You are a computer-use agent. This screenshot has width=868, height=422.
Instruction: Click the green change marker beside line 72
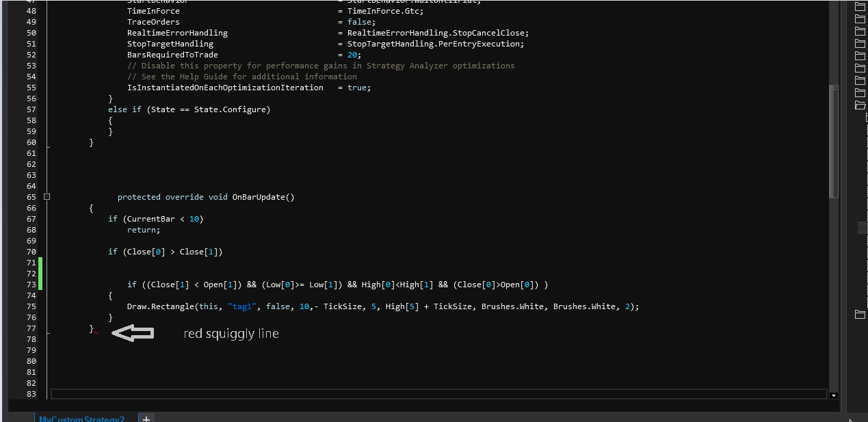(40, 274)
